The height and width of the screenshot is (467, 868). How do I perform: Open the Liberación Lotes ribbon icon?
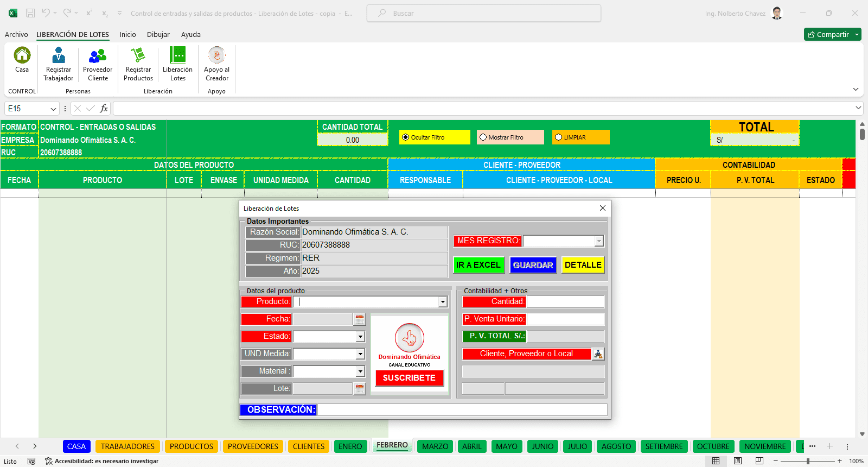point(177,55)
